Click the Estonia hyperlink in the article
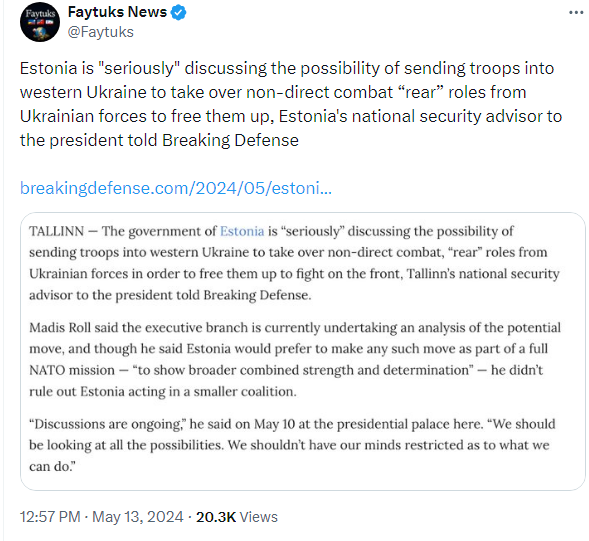 242,231
